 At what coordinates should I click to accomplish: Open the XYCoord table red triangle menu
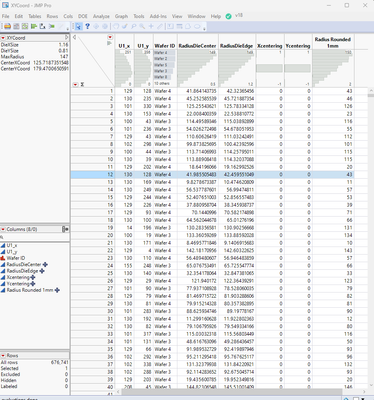(3, 38)
